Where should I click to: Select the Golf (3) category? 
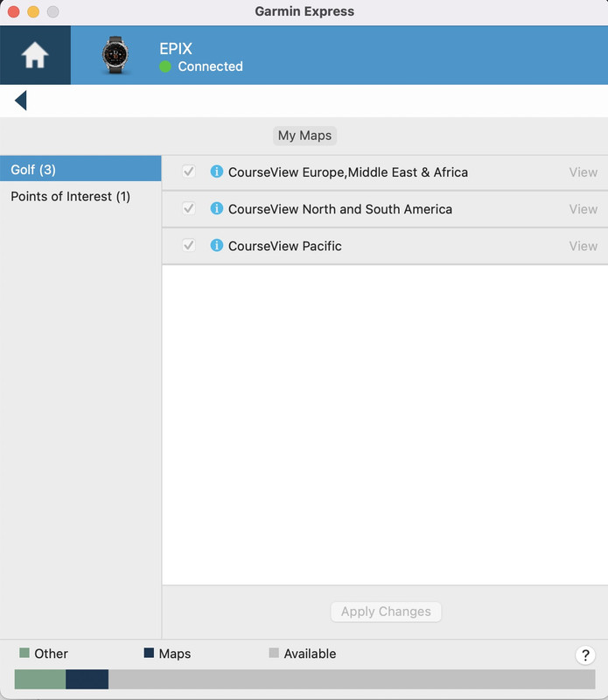[80, 169]
